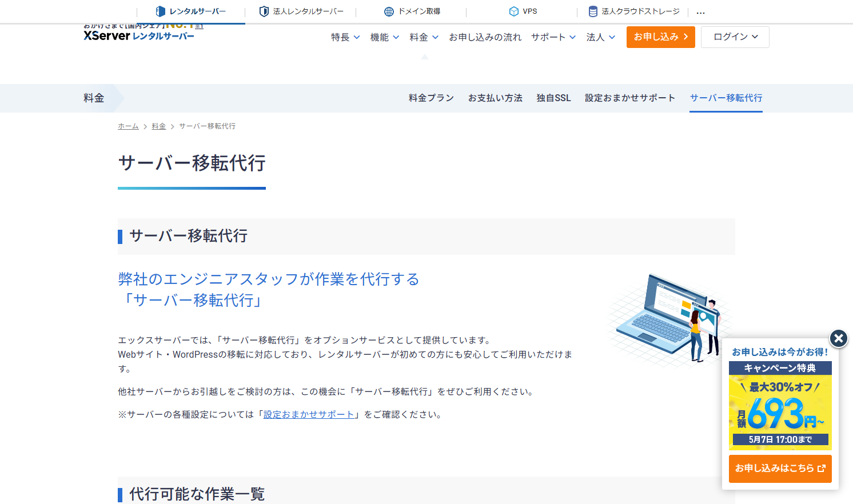Open the レンタルサーバー top tab

coord(191,11)
